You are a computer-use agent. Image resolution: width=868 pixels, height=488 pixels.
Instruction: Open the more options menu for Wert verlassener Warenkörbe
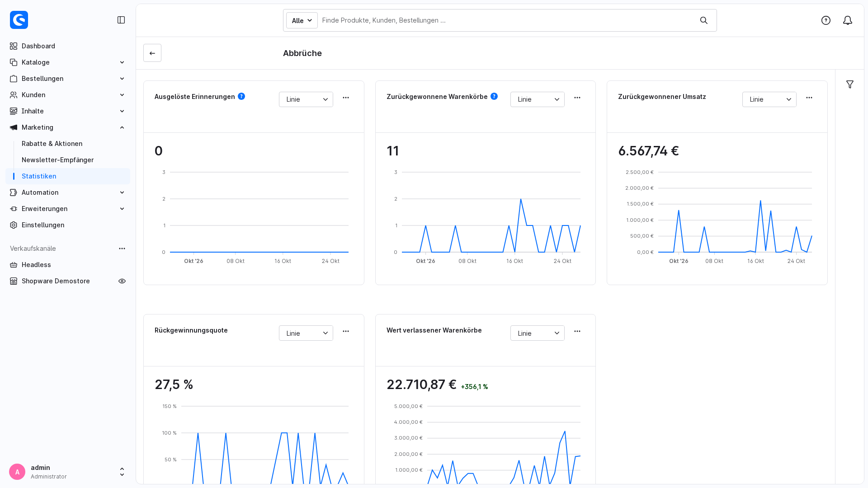577,331
